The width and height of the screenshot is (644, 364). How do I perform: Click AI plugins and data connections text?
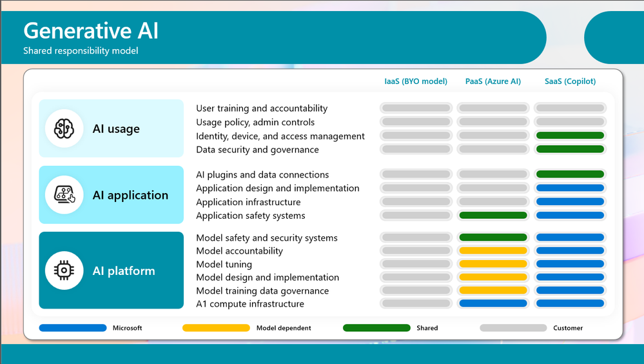point(262,175)
